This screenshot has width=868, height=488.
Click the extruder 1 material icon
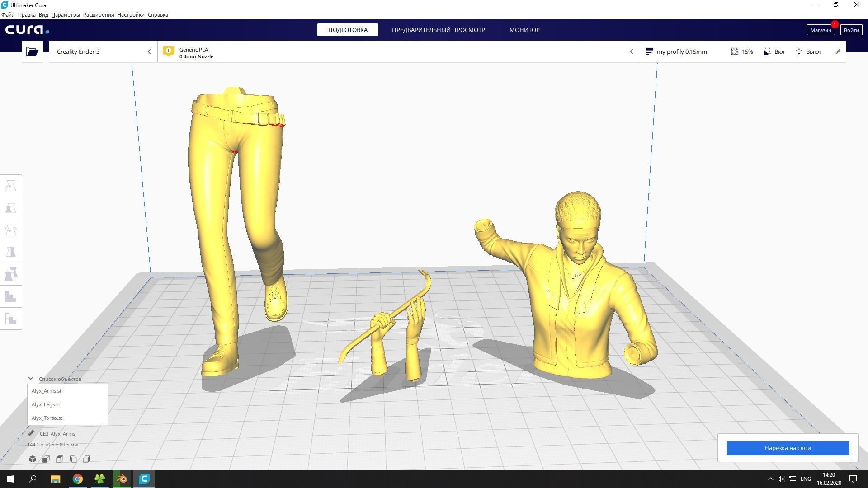[168, 52]
